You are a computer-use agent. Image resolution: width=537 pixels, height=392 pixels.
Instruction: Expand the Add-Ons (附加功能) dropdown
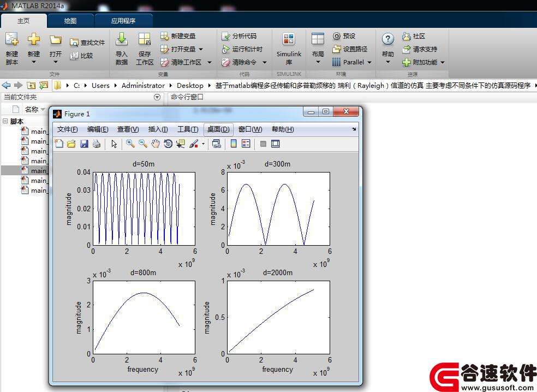pyautogui.click(x=443, y=62)
